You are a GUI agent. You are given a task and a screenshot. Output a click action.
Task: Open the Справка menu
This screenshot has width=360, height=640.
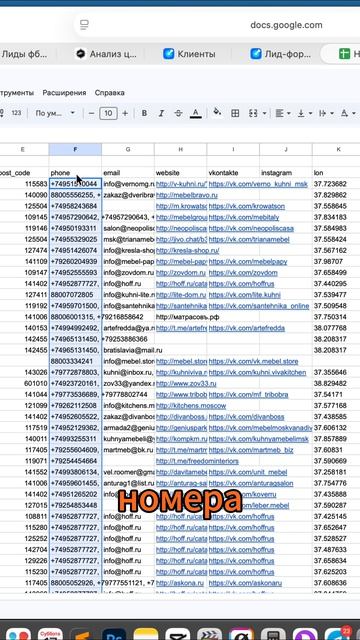point(109,93)
